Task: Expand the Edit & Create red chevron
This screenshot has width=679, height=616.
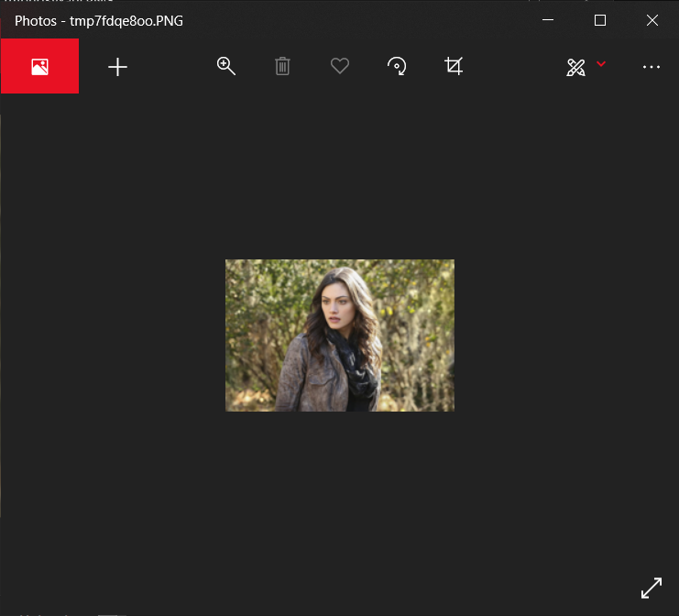Action: click(x=601, y=64)
